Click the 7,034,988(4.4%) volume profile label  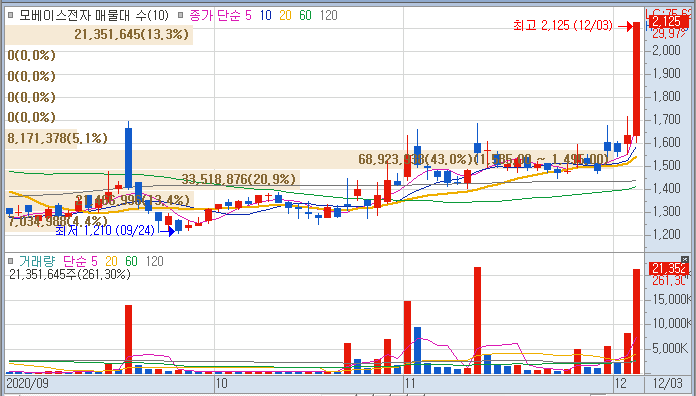[x=58, y=221]
